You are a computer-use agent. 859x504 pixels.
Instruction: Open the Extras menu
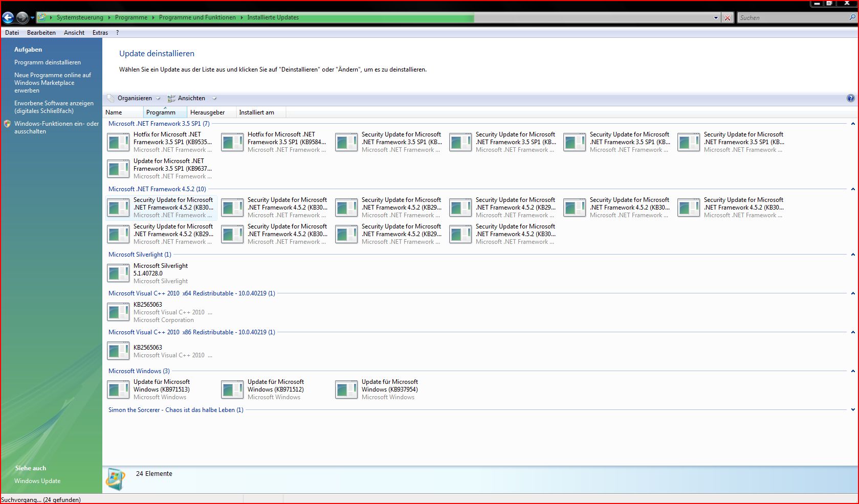[100, 33]
